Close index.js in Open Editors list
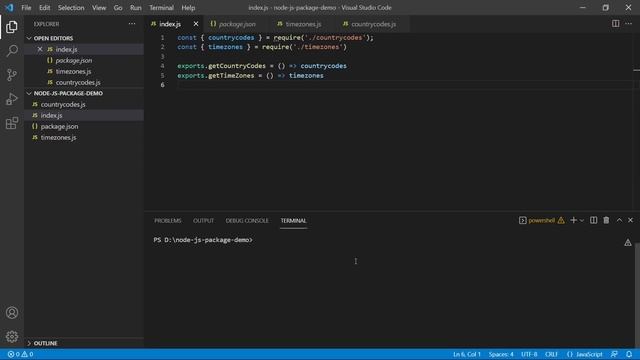 coord(40,49)
